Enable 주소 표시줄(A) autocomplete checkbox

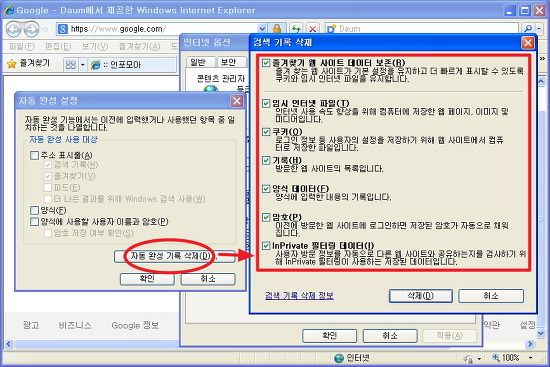click(34, 155)
